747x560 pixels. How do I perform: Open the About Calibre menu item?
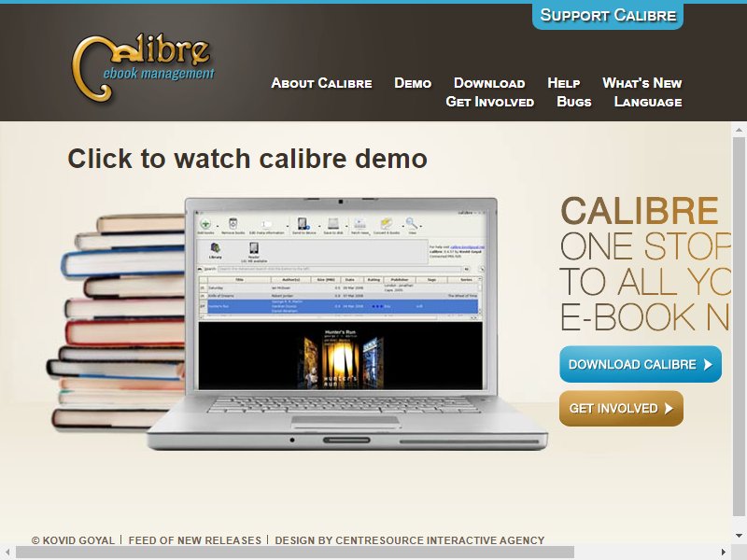pyautogui.click(x=321, y=83)
